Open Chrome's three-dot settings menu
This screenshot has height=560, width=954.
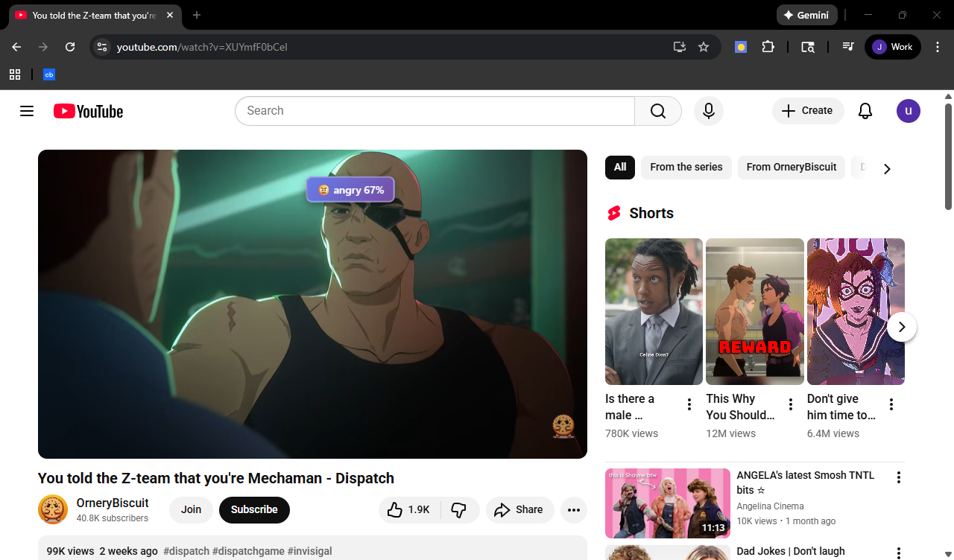[x=938, y=46]
